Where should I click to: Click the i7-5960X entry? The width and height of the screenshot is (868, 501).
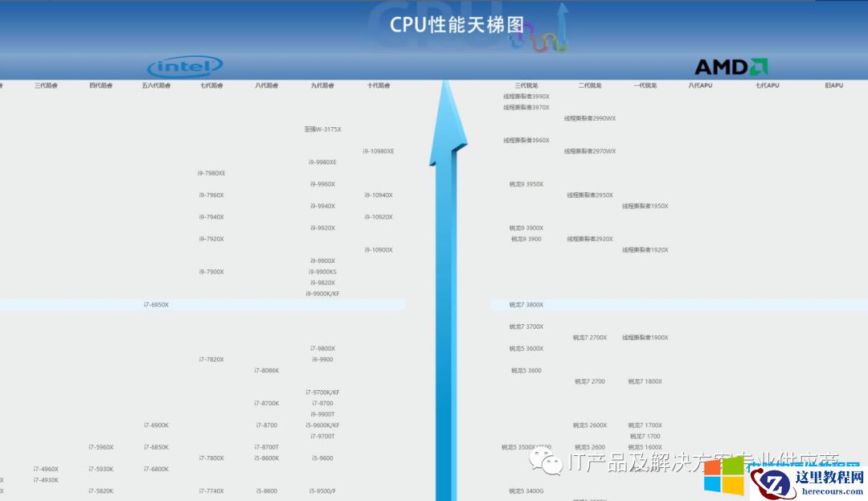[x=100, y=447]
